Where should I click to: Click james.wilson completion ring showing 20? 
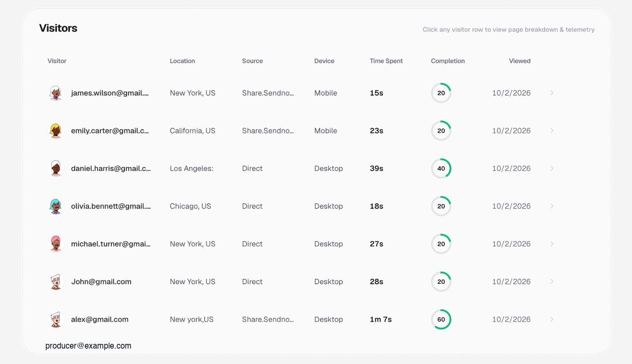coord(441,93)
